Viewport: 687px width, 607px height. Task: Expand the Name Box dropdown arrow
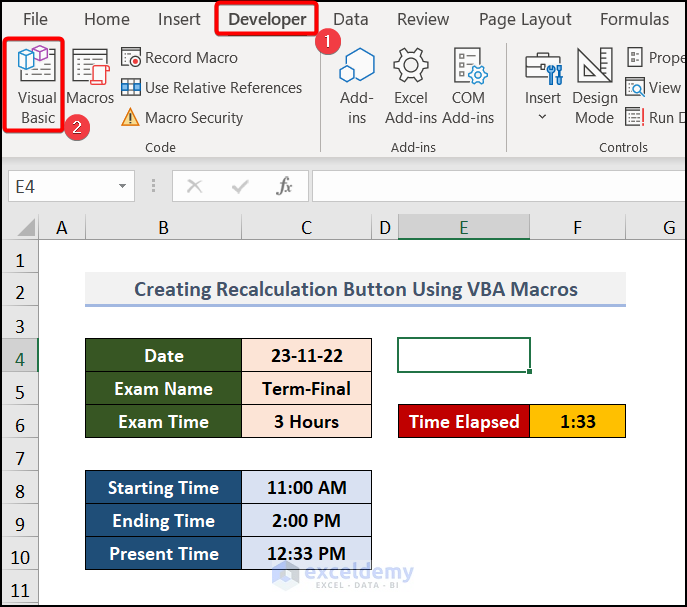(x=122, y=186)
